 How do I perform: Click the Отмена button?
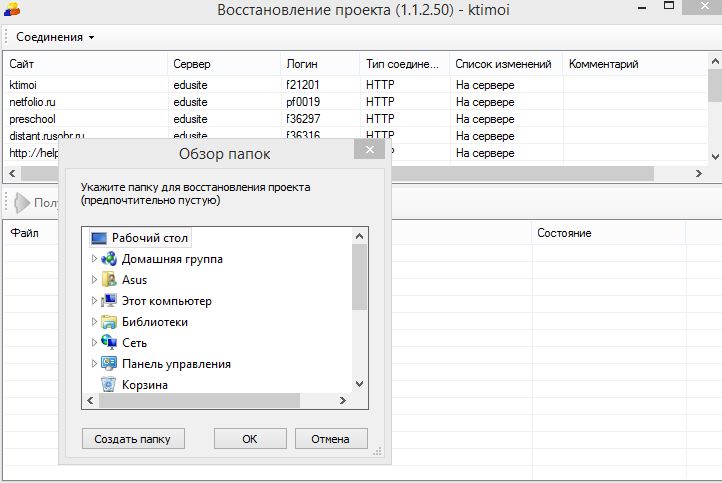(329, 439)
